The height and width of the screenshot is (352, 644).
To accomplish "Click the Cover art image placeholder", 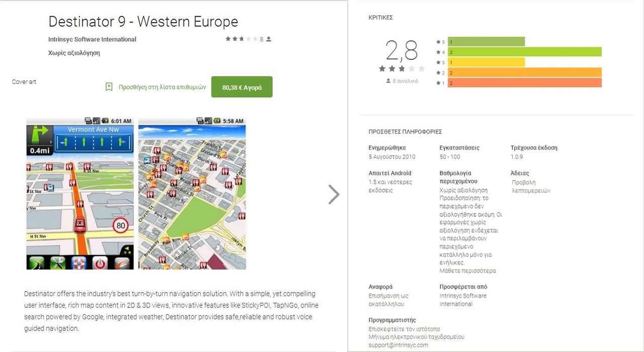I will pos(24,82).
